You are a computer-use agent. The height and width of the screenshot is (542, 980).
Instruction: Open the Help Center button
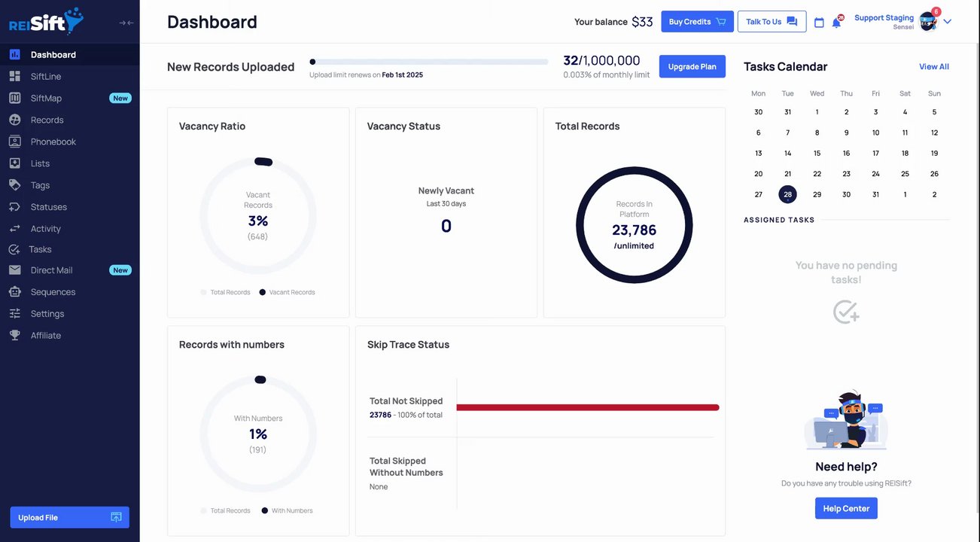pos(846,508)
